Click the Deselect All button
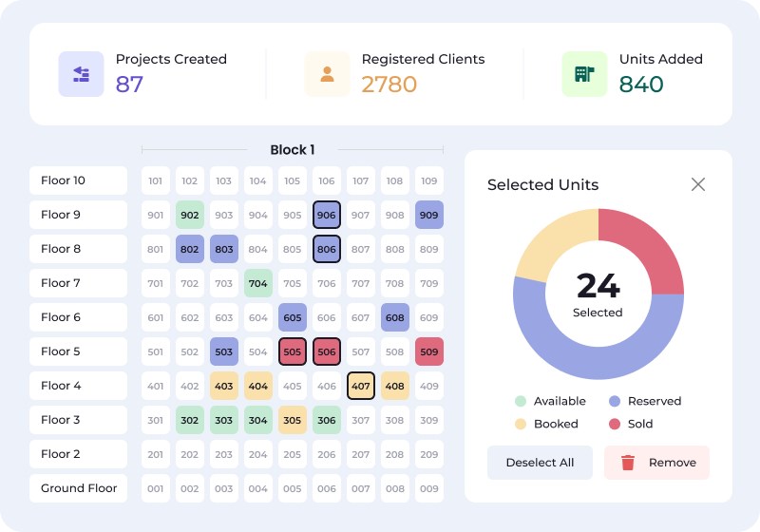 (540, 463)
